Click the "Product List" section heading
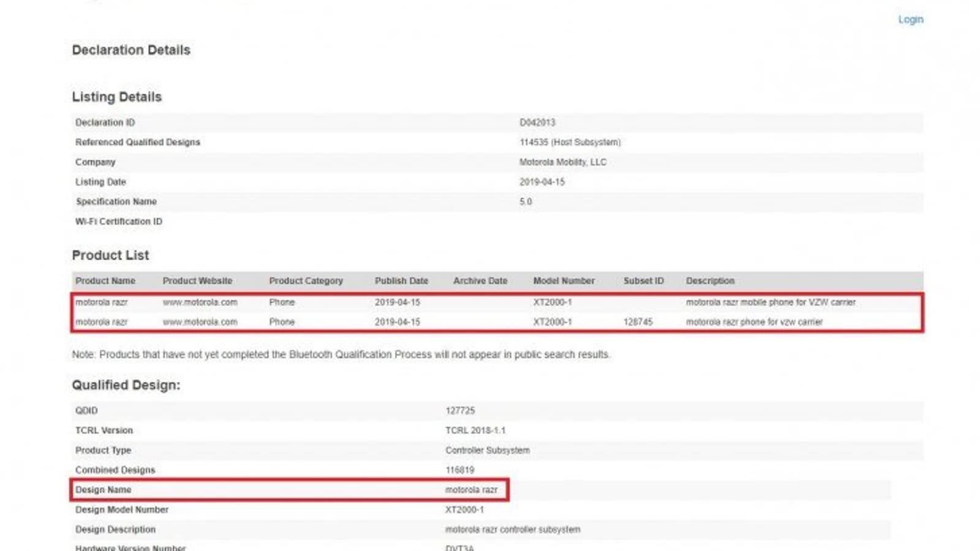The height and width of the screenshot is (551, 980). tap(110, 255)
